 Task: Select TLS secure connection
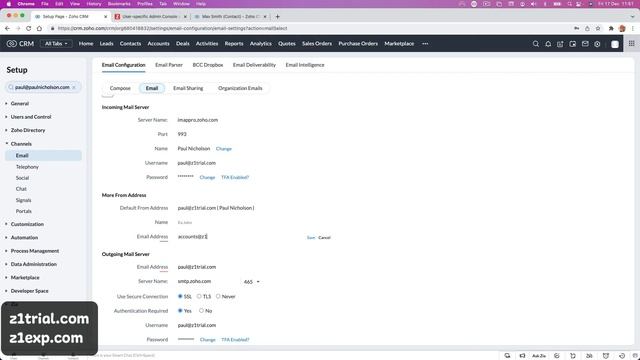click(x=199, y=296)
